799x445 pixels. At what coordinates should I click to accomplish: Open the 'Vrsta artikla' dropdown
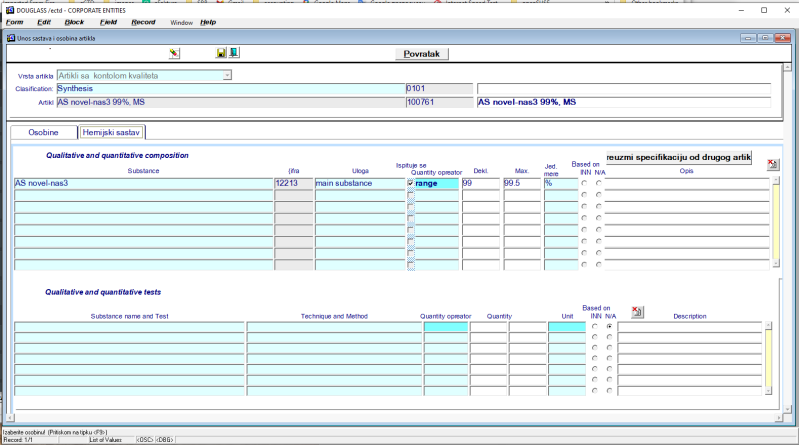coord(227,75)
